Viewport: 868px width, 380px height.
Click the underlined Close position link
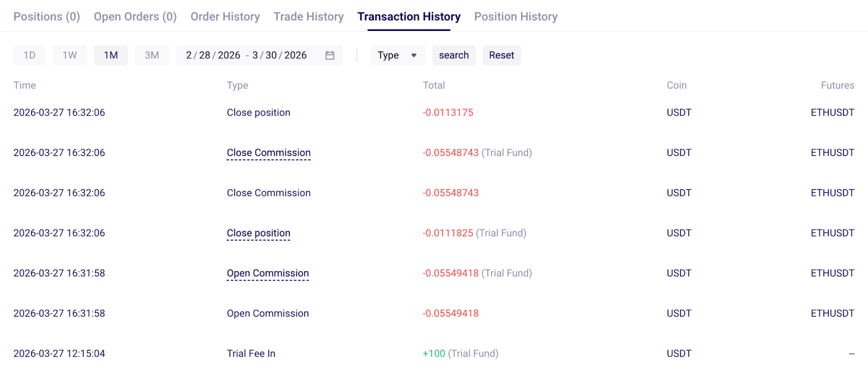pos(258,233)
